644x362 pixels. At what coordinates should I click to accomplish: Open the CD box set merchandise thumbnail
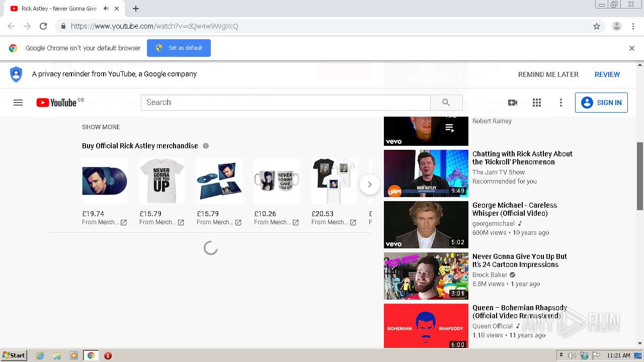[219, 181]
